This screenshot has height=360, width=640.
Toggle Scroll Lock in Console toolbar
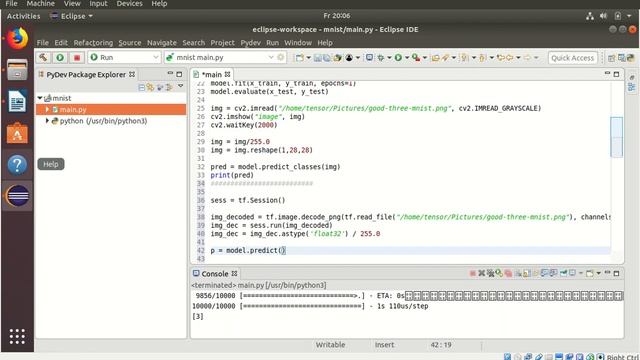(527, 273)
